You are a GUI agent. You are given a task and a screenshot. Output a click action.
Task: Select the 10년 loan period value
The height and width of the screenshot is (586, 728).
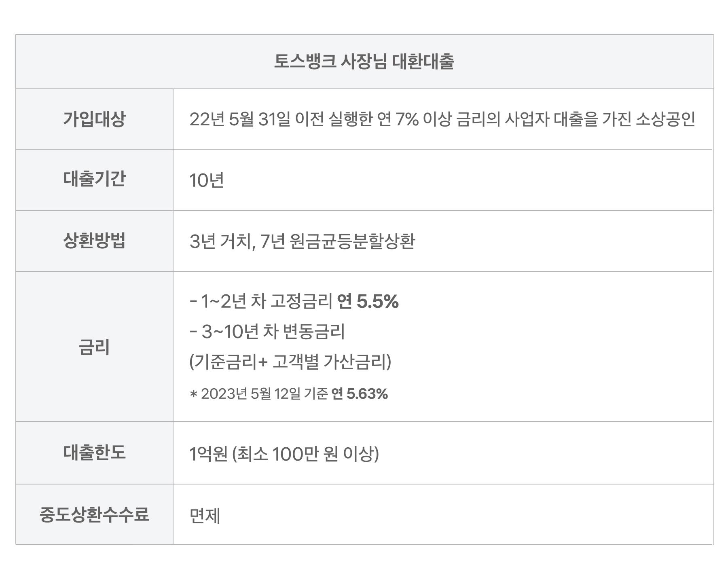(x=207, y=180)
